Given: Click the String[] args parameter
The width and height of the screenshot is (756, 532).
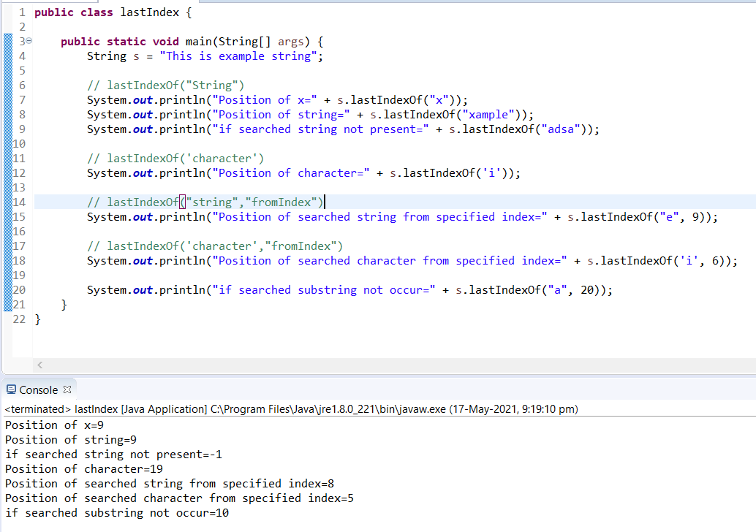Looking at the screenshot, I should [261, 42].
